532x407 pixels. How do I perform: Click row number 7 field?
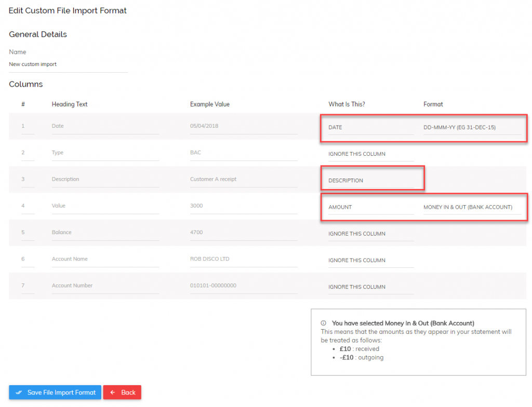pos(28,286)
